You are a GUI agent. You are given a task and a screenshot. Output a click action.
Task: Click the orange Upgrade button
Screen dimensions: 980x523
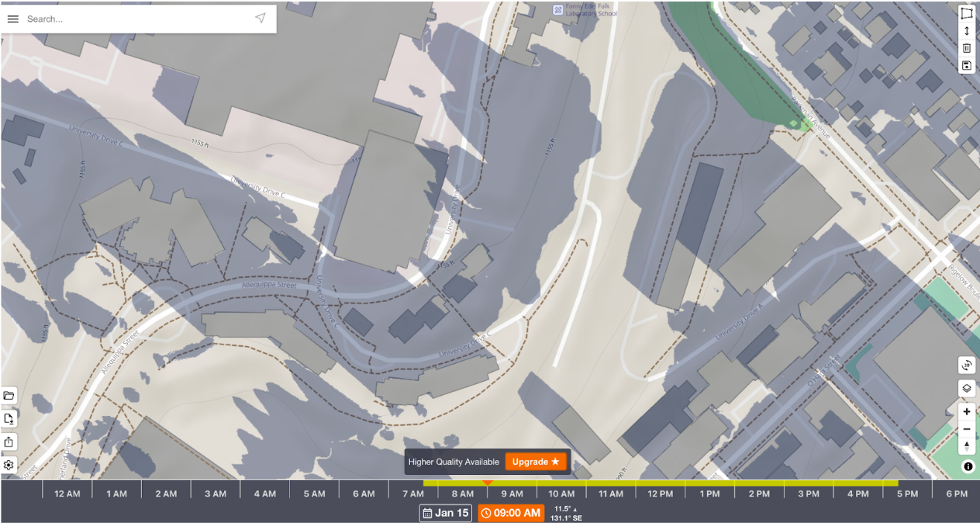point(536,462)
